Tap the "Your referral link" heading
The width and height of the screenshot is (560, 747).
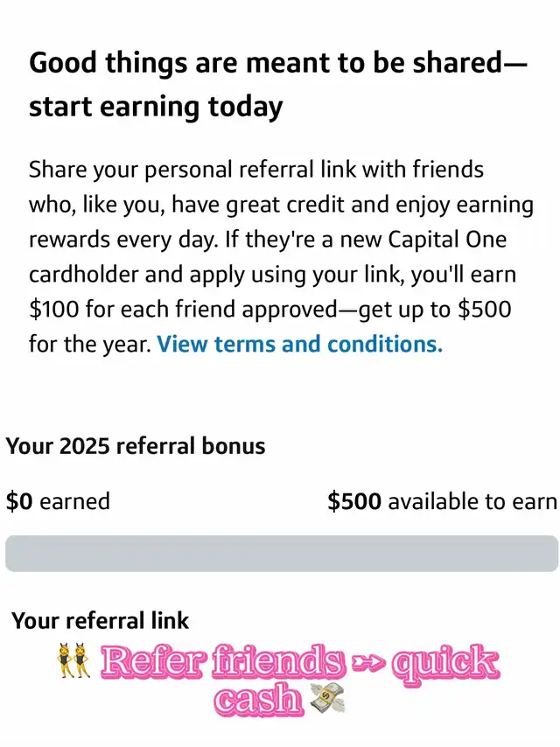pos(101,621)
